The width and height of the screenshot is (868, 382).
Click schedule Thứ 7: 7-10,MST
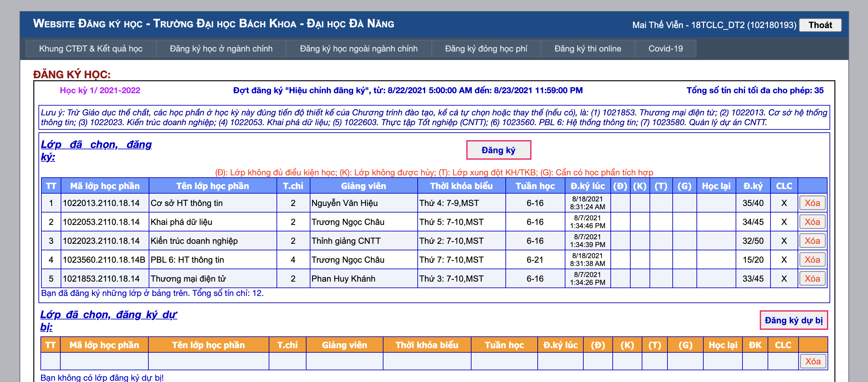(451, 260)
